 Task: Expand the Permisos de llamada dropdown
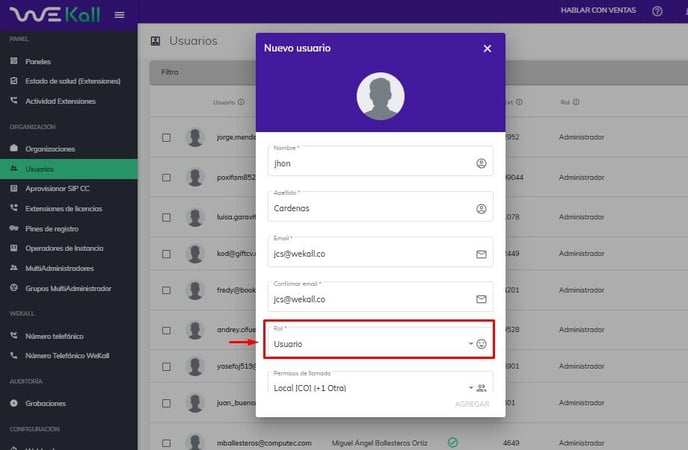tap(370, 388)
